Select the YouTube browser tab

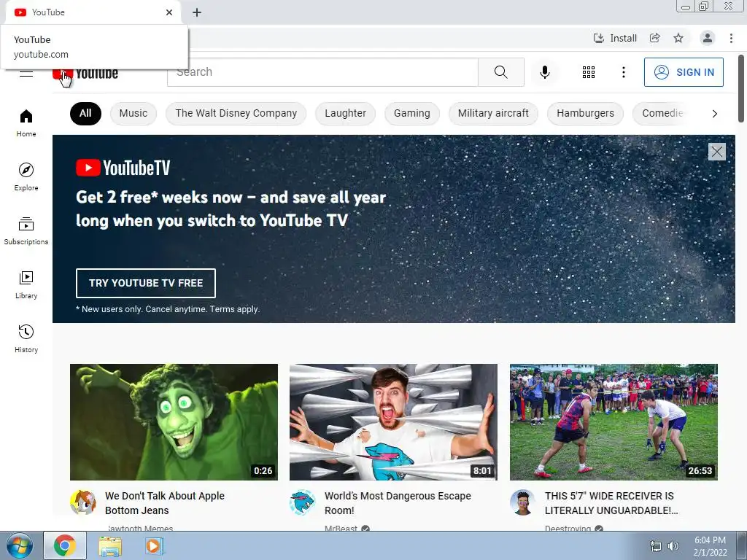pos(93,12)
